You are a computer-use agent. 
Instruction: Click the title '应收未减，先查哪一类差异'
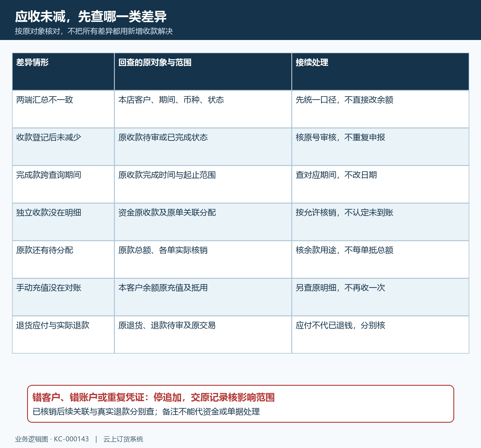click(x=91, y=16)
